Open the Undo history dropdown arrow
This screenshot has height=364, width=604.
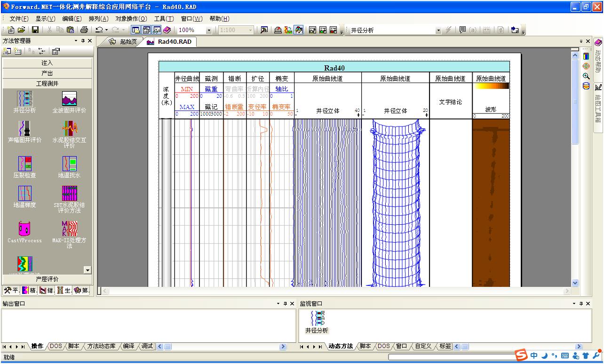[107, 30]
